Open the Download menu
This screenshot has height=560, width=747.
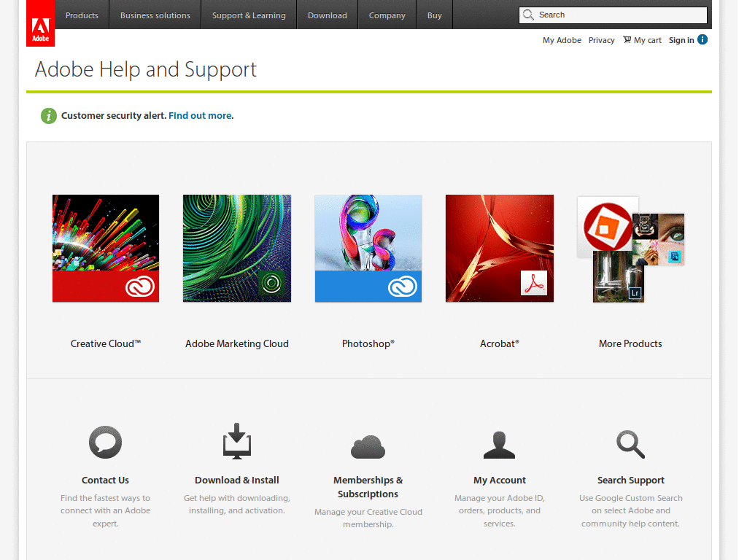click(328, 15)
